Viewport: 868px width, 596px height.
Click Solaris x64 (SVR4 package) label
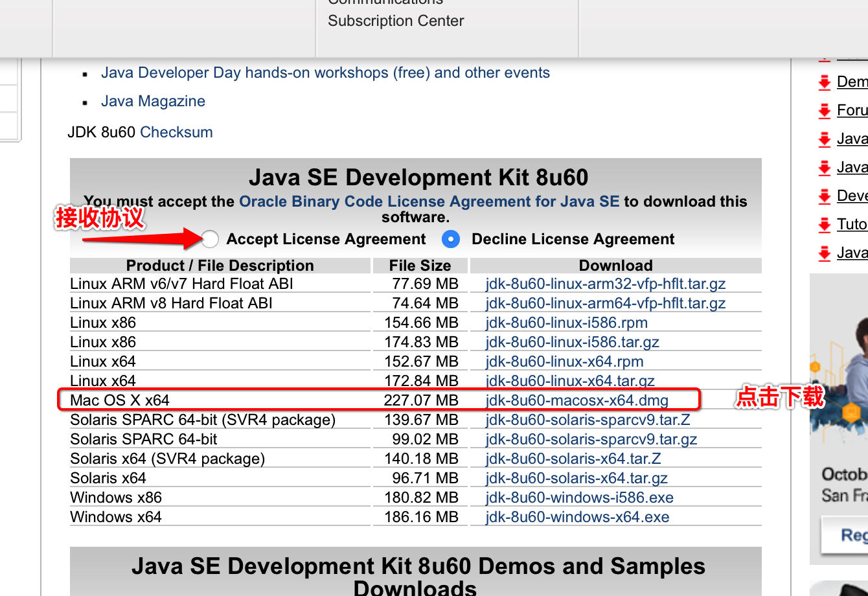(x=168, y=459)
